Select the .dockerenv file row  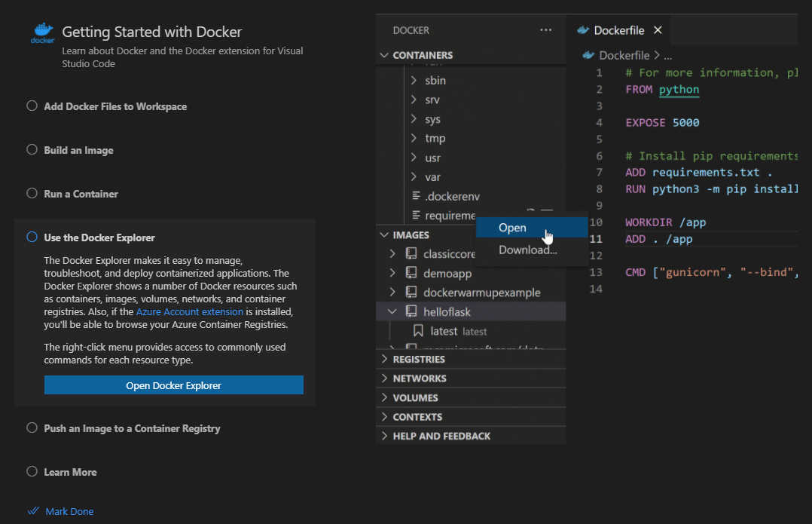471,196
